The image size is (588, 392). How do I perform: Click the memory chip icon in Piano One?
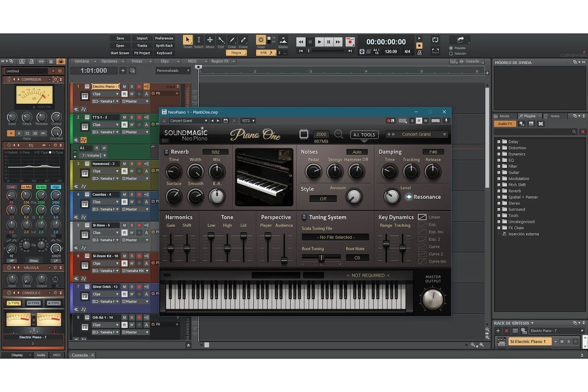tap(304, 133)
